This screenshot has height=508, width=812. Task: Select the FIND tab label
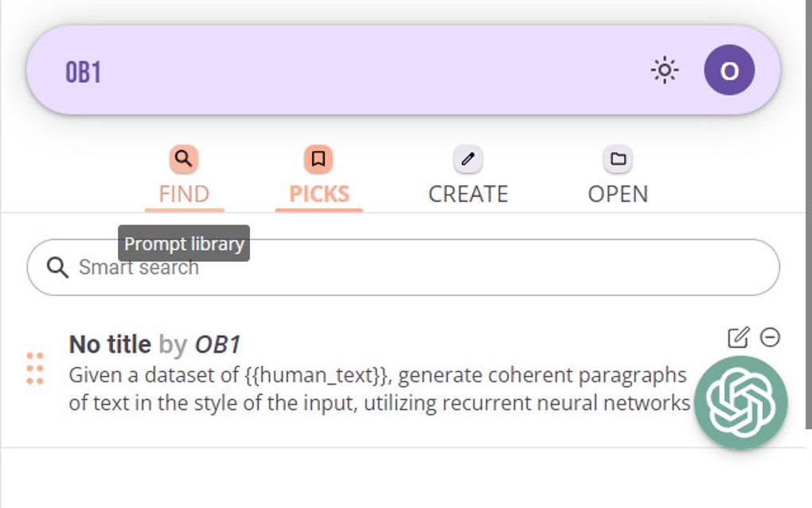pyautogui.click(x=184, y=193)
